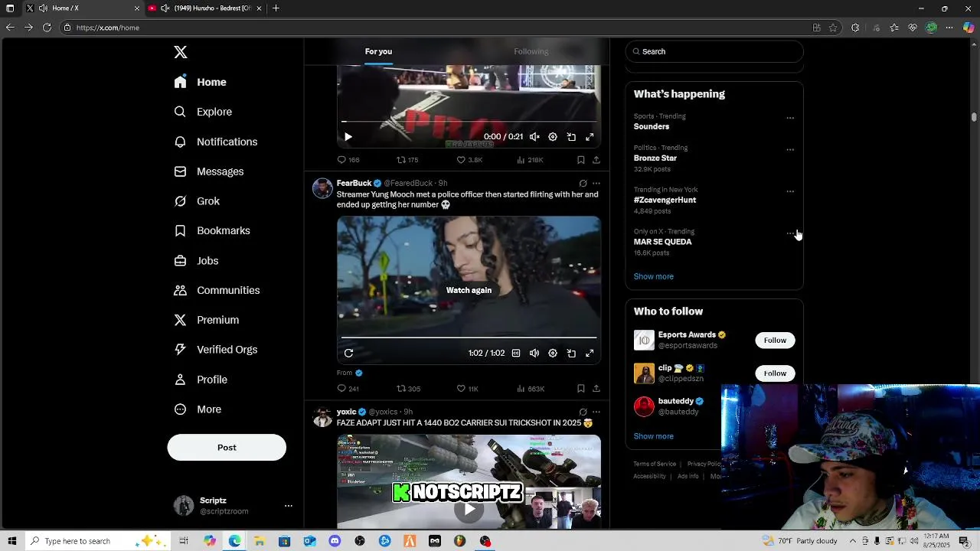Open wrestling video settings gear
This screenshot has width=980, height=551.
click(x=553, y=137)
